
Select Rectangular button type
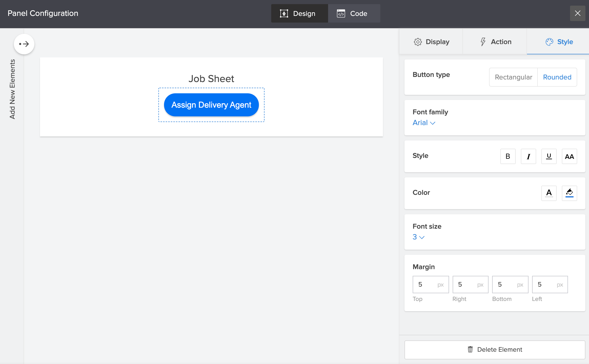513,77
